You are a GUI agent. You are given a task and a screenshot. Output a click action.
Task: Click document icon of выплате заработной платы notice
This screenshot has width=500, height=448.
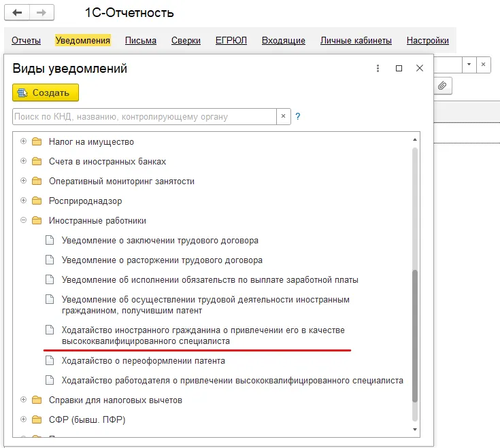(50, 279)
